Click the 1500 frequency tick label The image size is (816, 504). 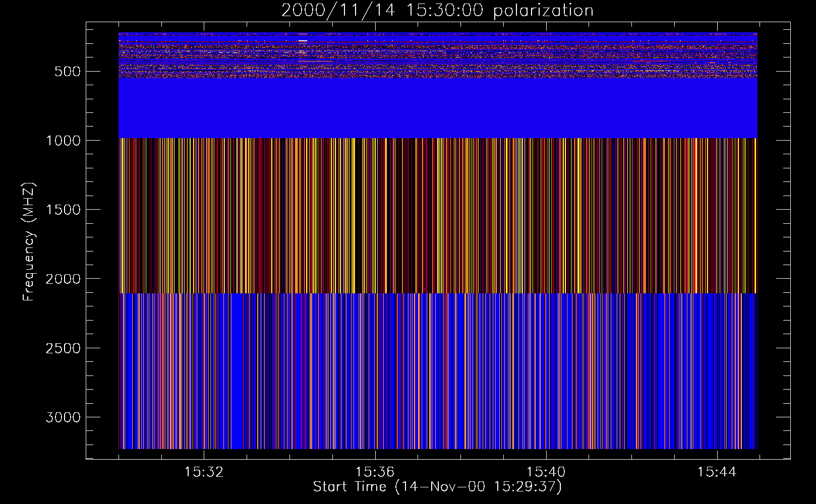[x=63, y=210]
